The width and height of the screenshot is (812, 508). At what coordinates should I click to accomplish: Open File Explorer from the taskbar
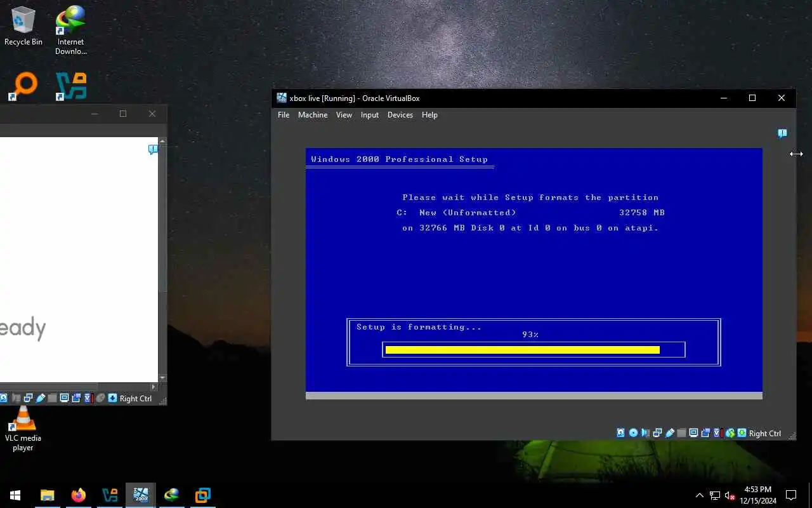point(48,495)
